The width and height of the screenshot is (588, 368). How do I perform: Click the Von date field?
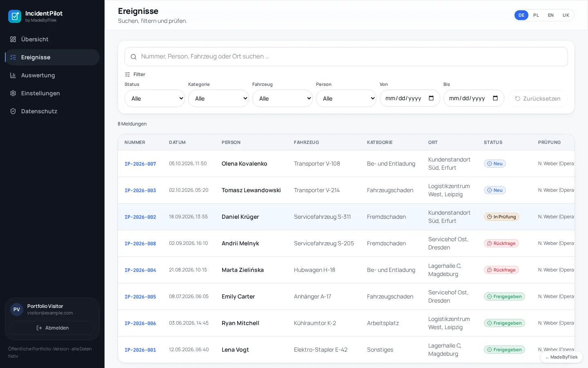point(410,99)
